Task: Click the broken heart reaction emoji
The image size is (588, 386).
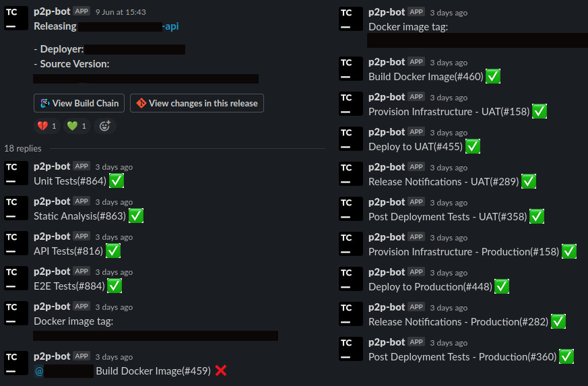Action: pos(42,126)
